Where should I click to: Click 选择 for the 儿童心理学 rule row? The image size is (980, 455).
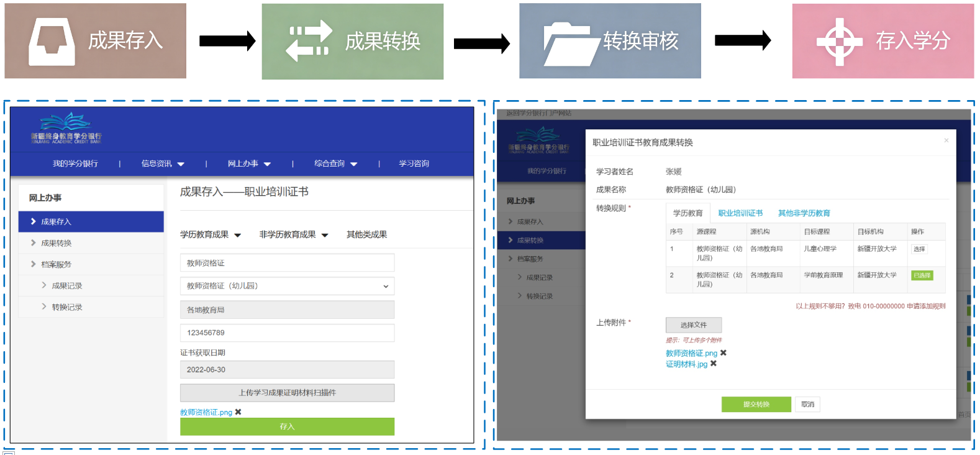(x=919, y=249)
